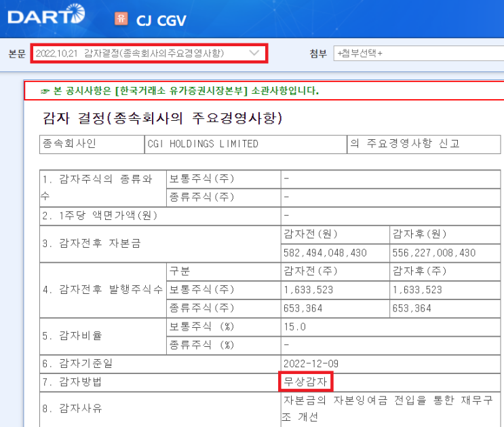Click the 의 주요경영사항 신고 cell
The width and height of the screenshot is (504, 427).
[424, 144]
